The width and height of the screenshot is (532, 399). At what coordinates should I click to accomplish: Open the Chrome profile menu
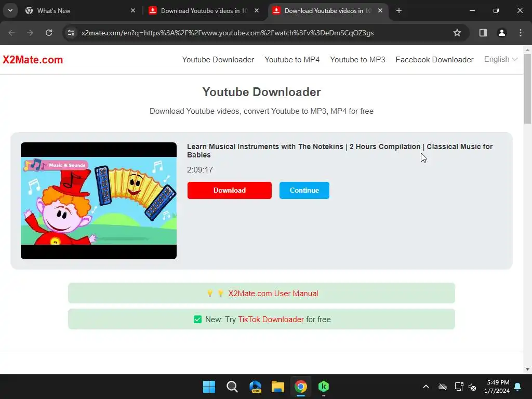[x=502, y=33]
